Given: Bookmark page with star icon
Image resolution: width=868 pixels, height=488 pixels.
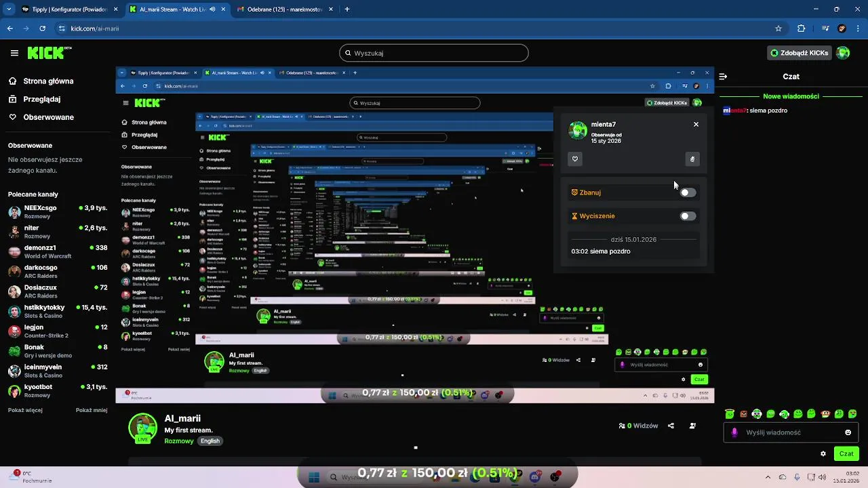Looking at the screenshot, I should tap(778, 28).
